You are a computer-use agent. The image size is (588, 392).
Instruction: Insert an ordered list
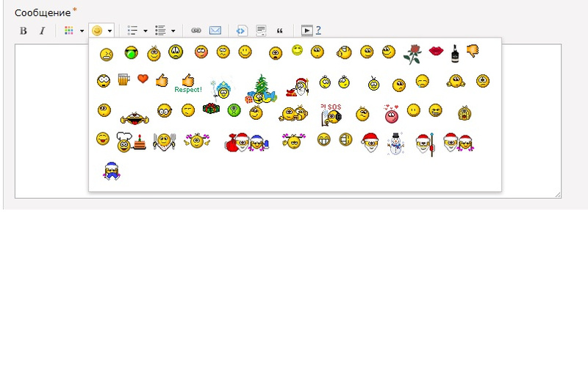pyautogui.click(x=160, y=31)
